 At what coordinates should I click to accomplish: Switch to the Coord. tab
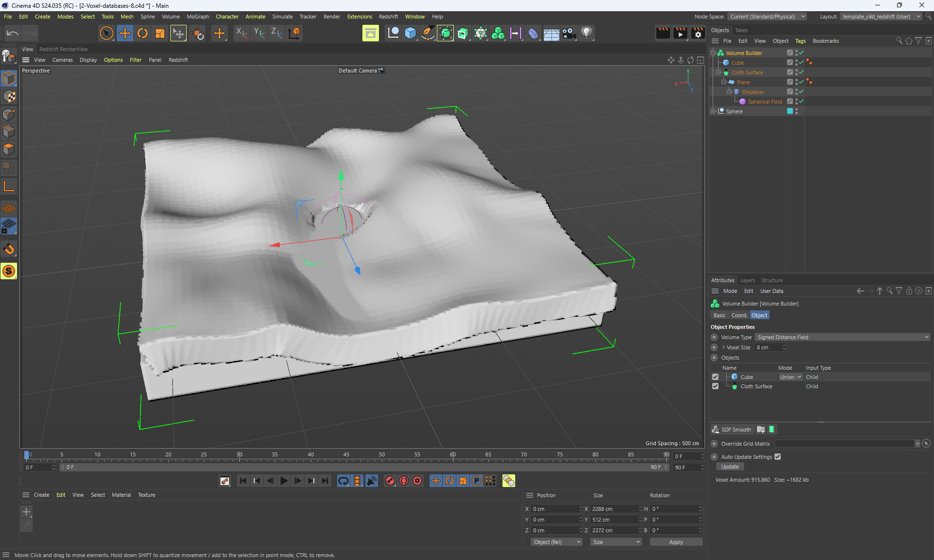coord(739,315)
